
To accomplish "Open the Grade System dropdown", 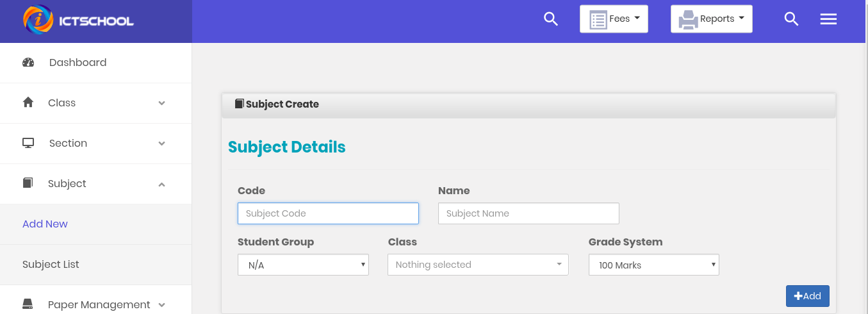I will [x=653, y=265].
